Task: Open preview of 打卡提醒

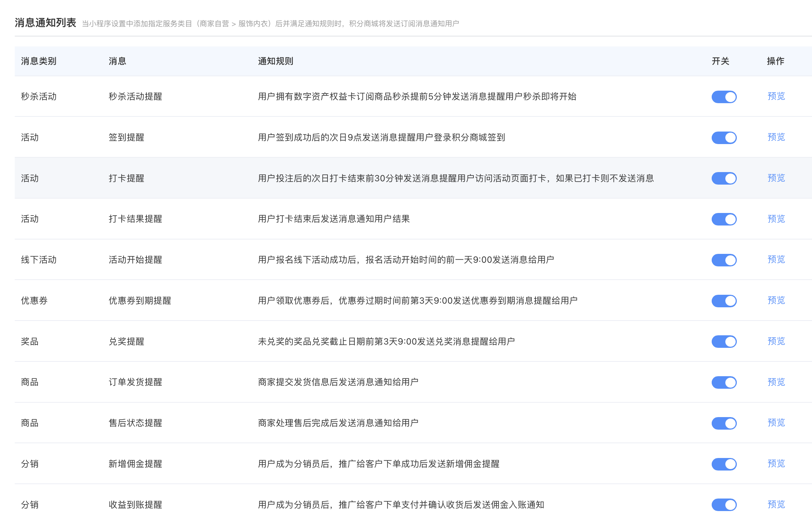Action: point(776,178)
